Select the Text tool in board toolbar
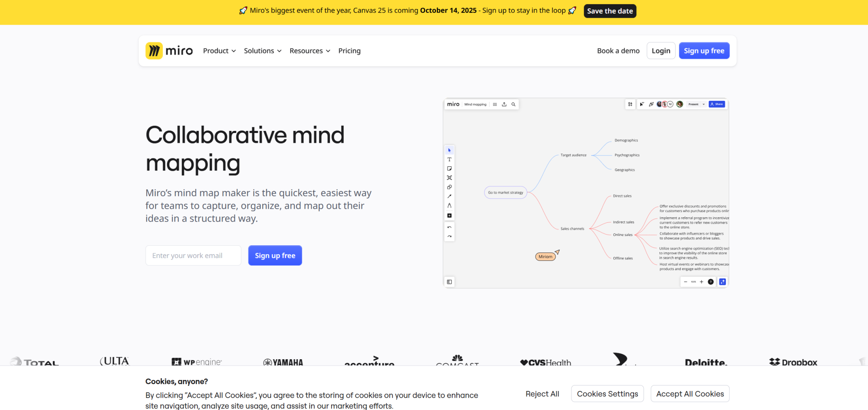 449,160
